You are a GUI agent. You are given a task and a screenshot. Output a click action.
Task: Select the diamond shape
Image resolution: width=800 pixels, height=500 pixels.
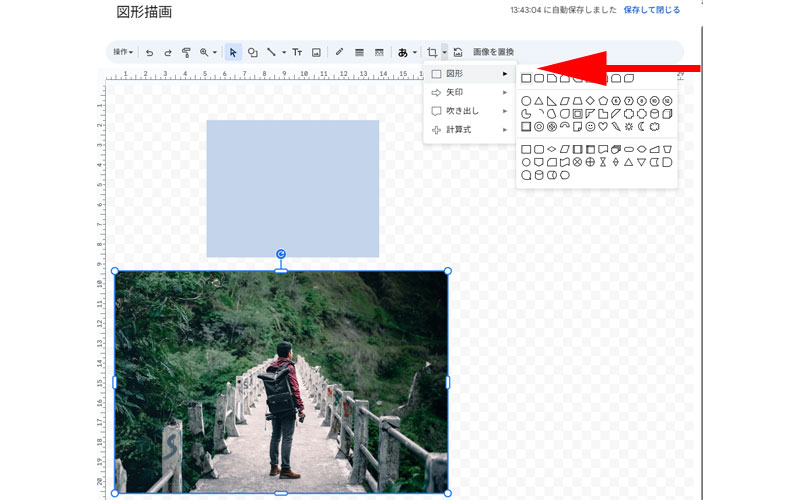[x=590, y=101]
